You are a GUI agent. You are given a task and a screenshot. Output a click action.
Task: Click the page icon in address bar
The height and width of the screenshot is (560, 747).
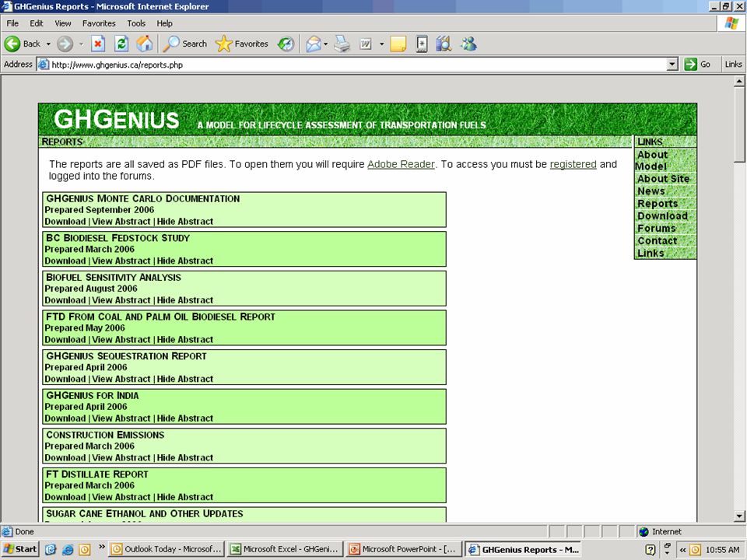[44, 65]
